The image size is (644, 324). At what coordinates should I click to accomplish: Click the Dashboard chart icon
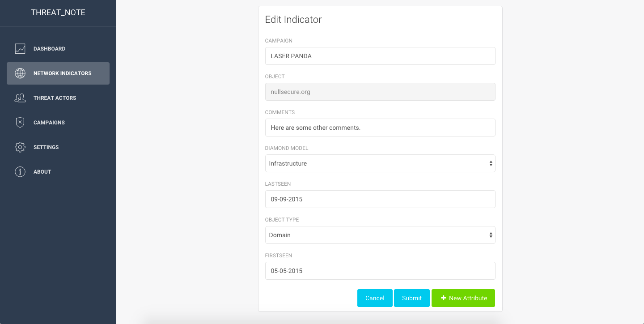tap(20, 49)
